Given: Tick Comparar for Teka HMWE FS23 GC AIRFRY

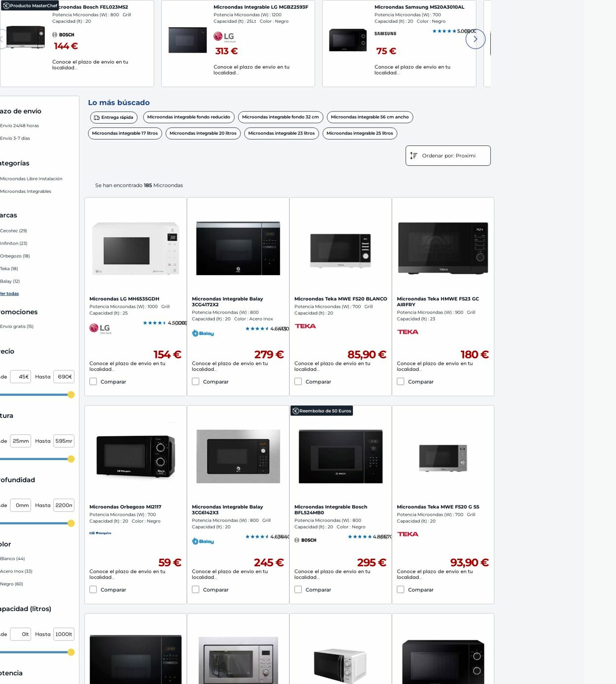Looking at the screenshot, I should point(401,382).
